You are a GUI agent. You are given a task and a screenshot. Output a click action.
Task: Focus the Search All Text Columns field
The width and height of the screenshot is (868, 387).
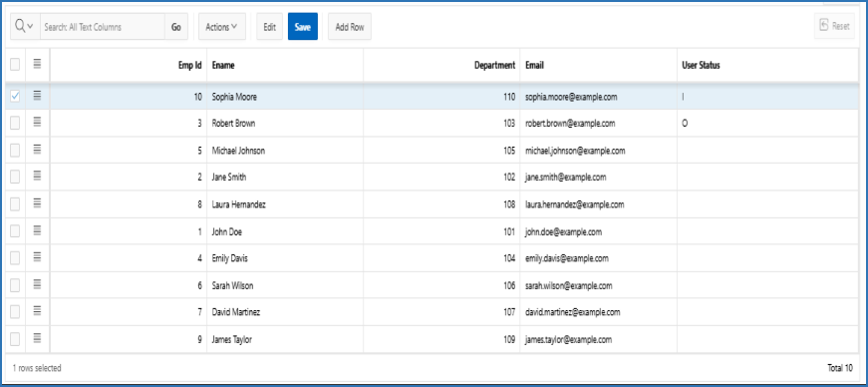pyautogui.click(x=103, y=27)
